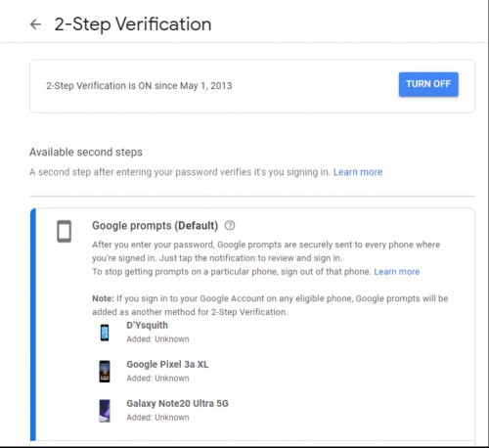Screen dimensions: 489x448
Task: Click the back arrow icon
Action: pos(35,24)
